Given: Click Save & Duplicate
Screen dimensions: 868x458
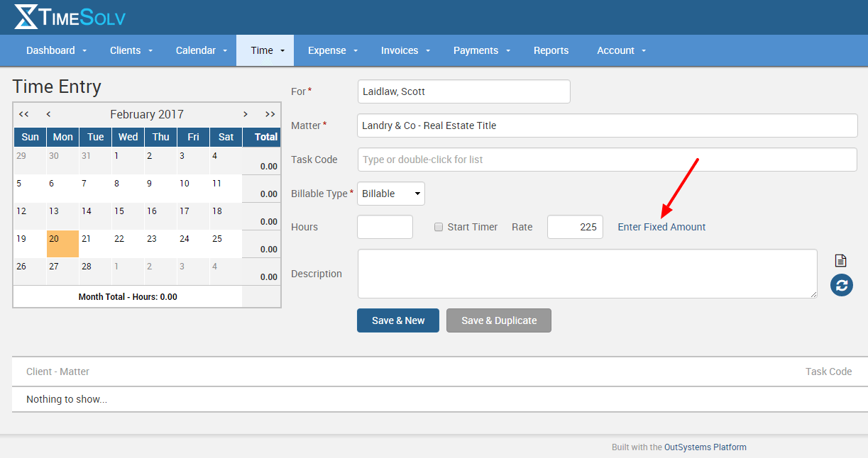Looking at the screenshot, I should coord(498,320).
